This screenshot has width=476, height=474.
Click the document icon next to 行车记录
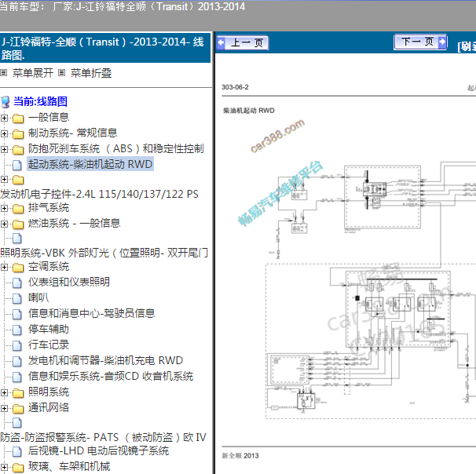pyautogui.click(x=17, y=345)
